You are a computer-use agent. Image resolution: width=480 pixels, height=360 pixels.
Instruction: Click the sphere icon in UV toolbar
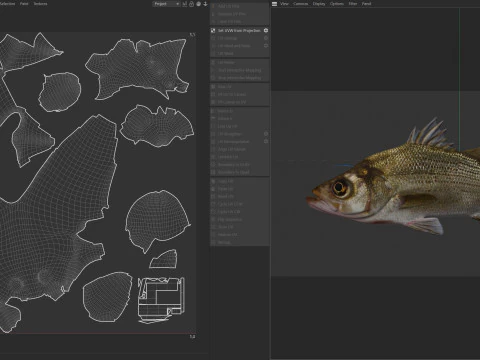(198, 4)
